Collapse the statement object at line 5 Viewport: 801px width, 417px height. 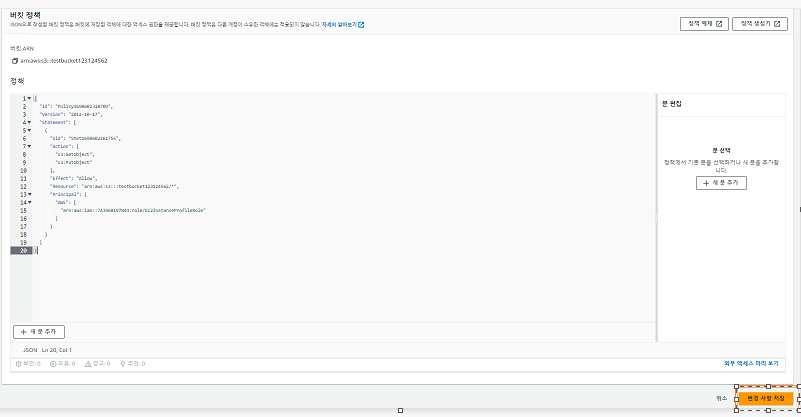[29, 130]
